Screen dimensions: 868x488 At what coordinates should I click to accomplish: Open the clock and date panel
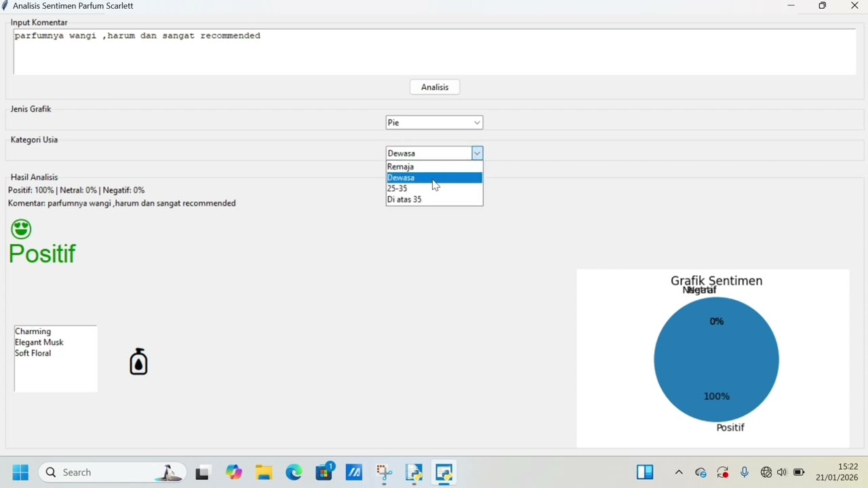click(x=838, y=473)
